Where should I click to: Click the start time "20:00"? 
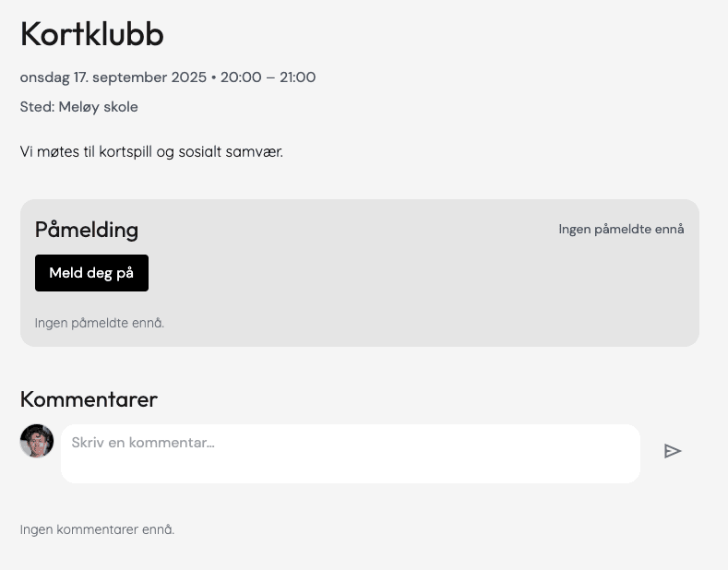[241, 77]
